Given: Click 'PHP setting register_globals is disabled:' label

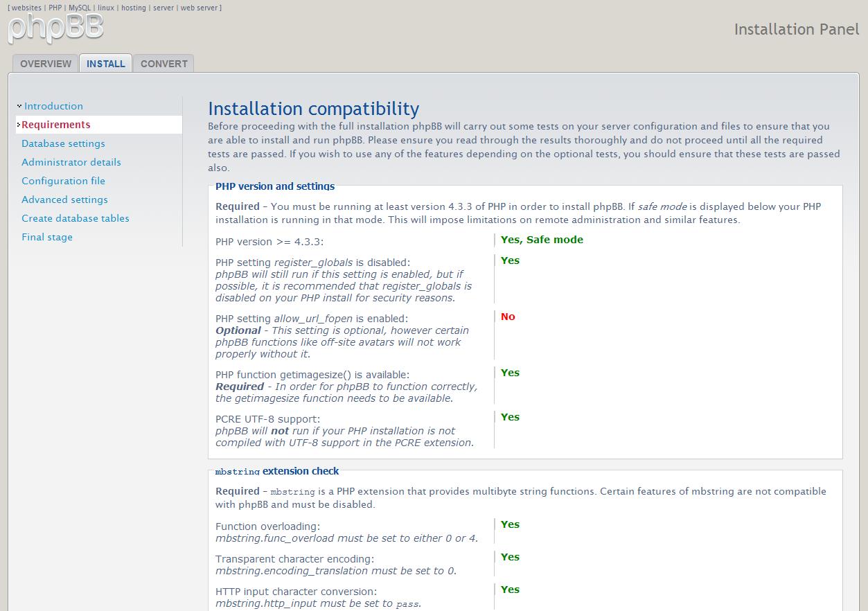Looking at the screenshot, I should (312, 263).
